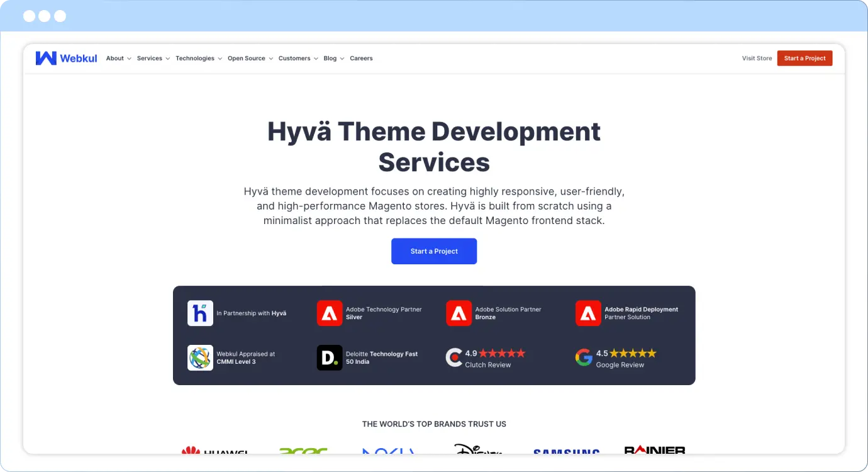Click the Adobe Solution Partner Bronze icon

[459, 313]
